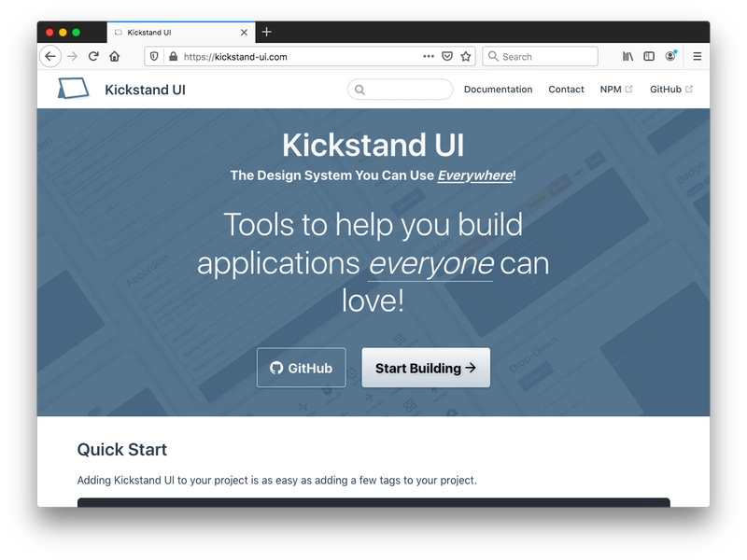Open the browser home page icon
This screenshot has height=560, width=747.
point(114,57)
